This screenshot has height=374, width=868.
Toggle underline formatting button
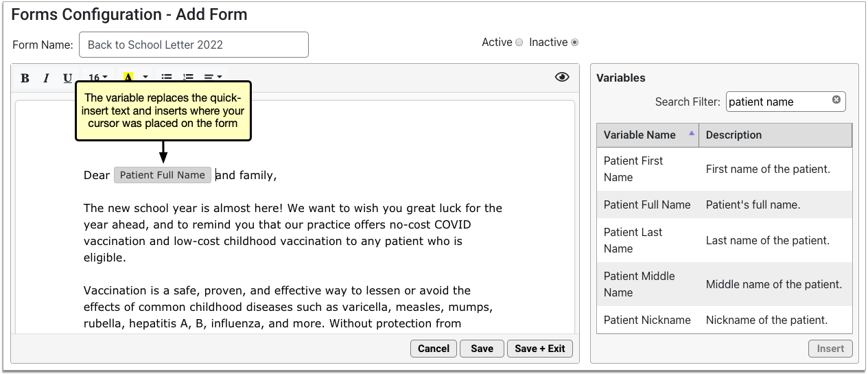click(67, 78)
